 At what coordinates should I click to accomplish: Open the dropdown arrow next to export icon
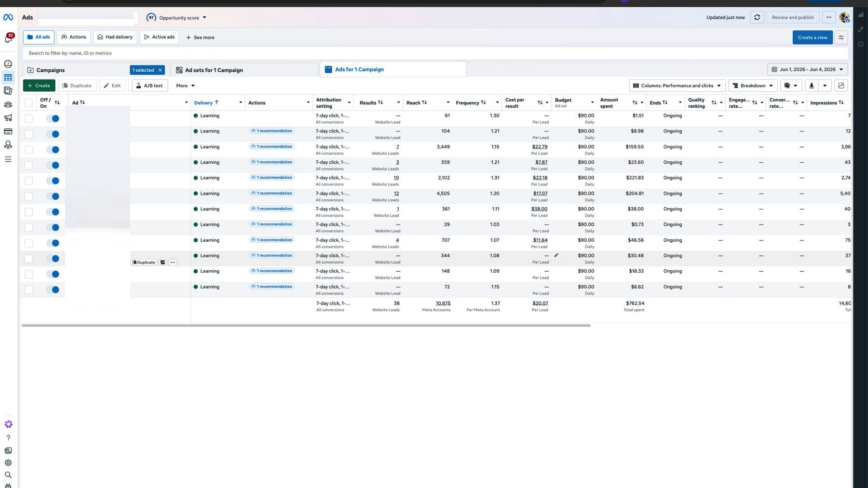[825, 86]
